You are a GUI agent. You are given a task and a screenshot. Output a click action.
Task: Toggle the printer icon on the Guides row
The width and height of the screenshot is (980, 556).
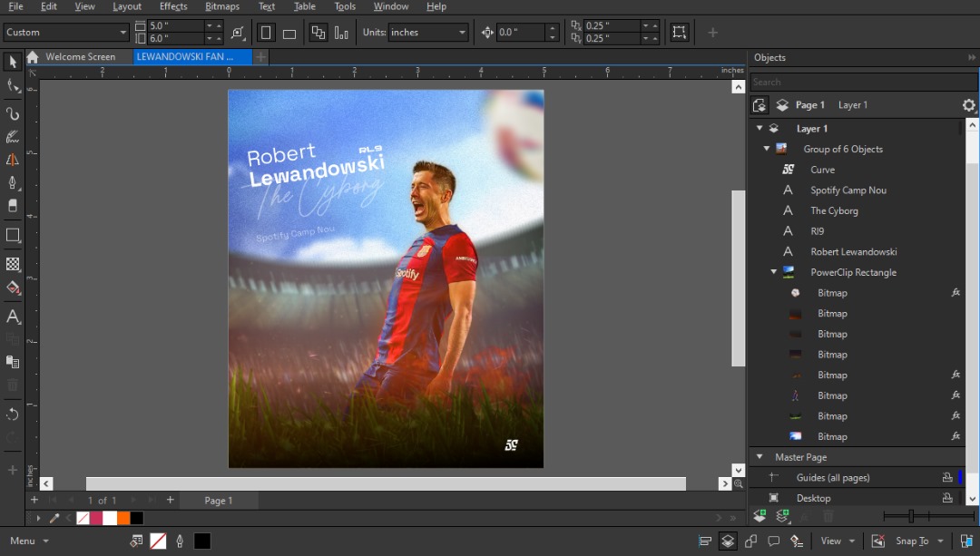pyautogui.click(x=947, y=477)
